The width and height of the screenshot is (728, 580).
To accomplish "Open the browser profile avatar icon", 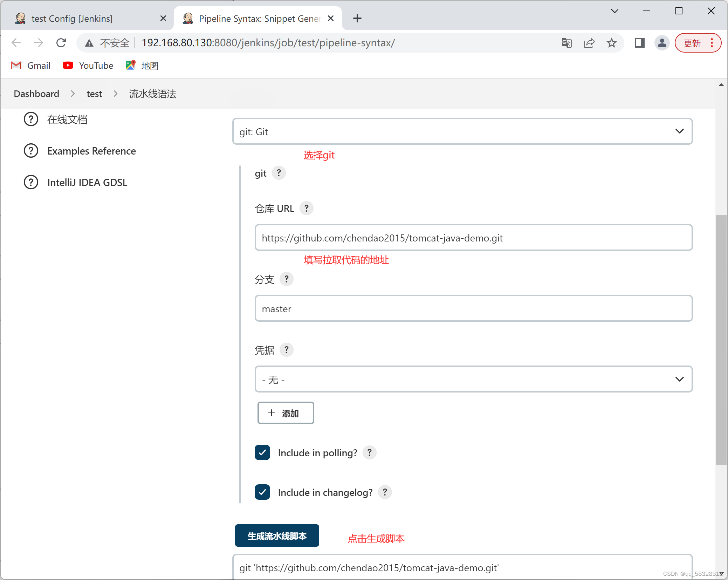I will click(x=662, y=43).
